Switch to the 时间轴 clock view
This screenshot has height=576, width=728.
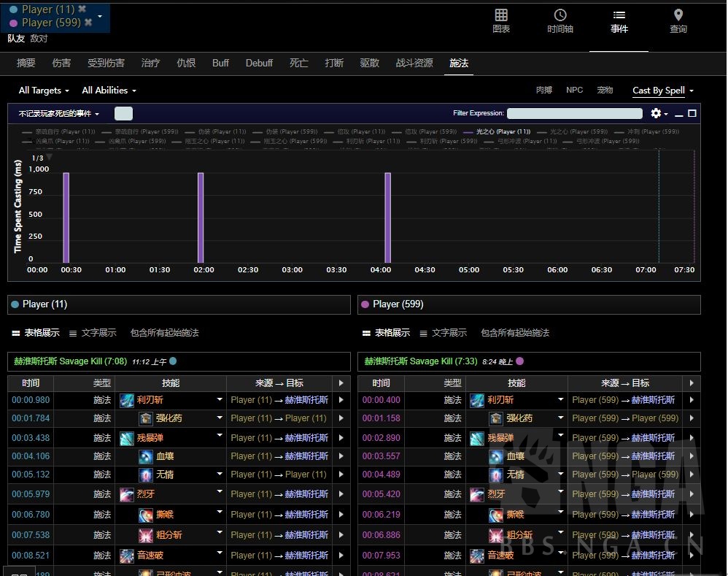[x=559, y=20]
